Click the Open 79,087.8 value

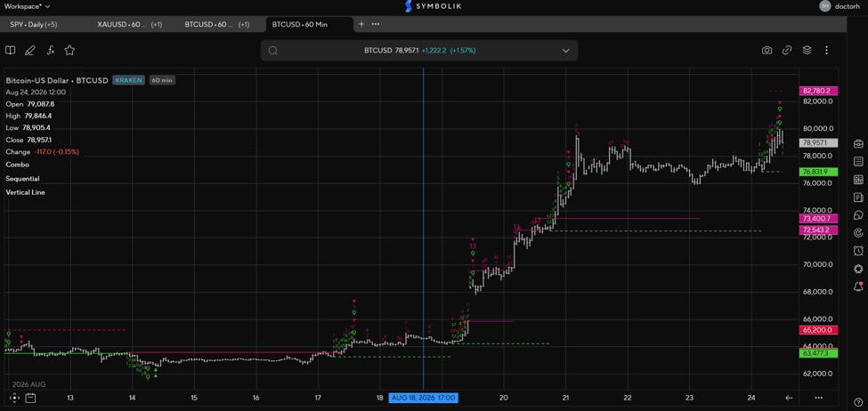39,104
